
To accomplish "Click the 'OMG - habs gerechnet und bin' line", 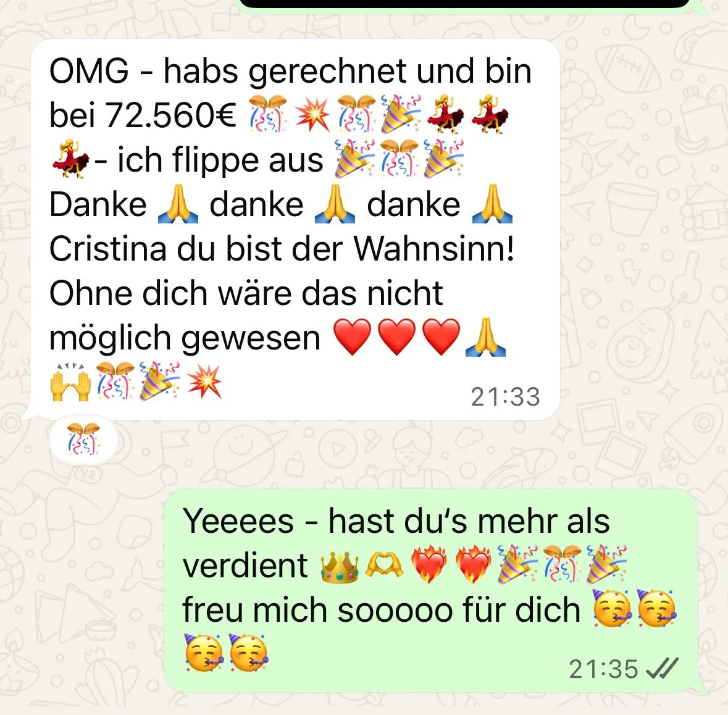I will (291, 72).
